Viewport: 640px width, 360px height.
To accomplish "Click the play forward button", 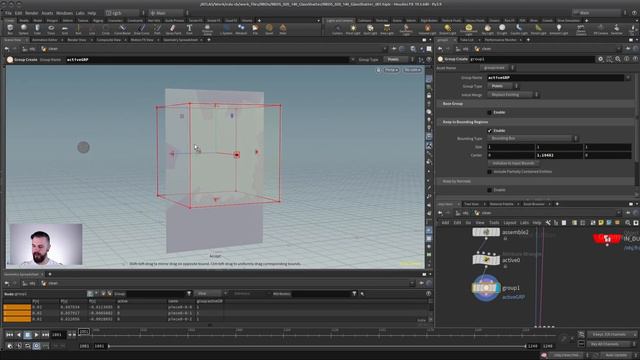I will pos(36,335).
